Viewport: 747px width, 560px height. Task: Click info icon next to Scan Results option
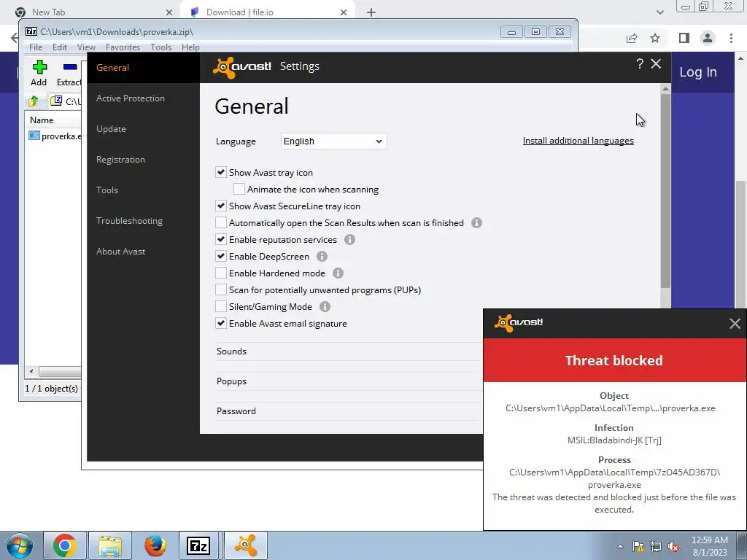coord(476,223)
